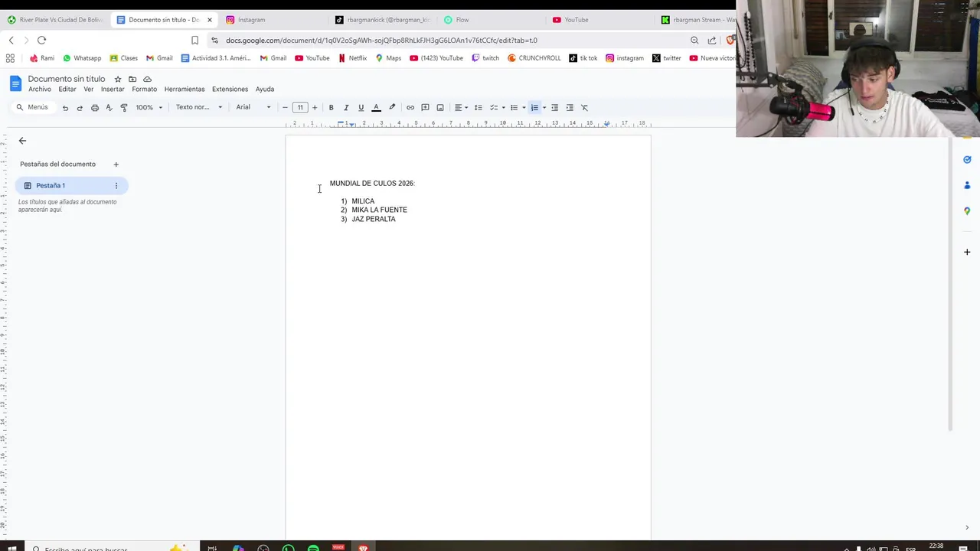Click the bulleted list icon

coord(514,108)
